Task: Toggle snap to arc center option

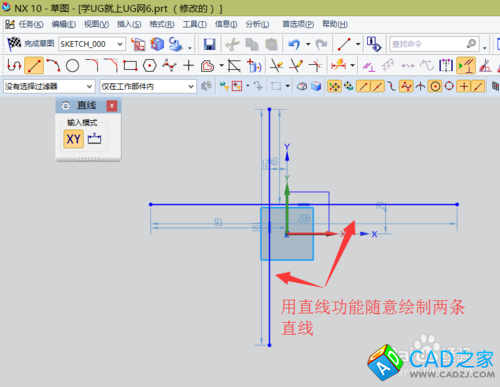Action: [x=435, y=86]
